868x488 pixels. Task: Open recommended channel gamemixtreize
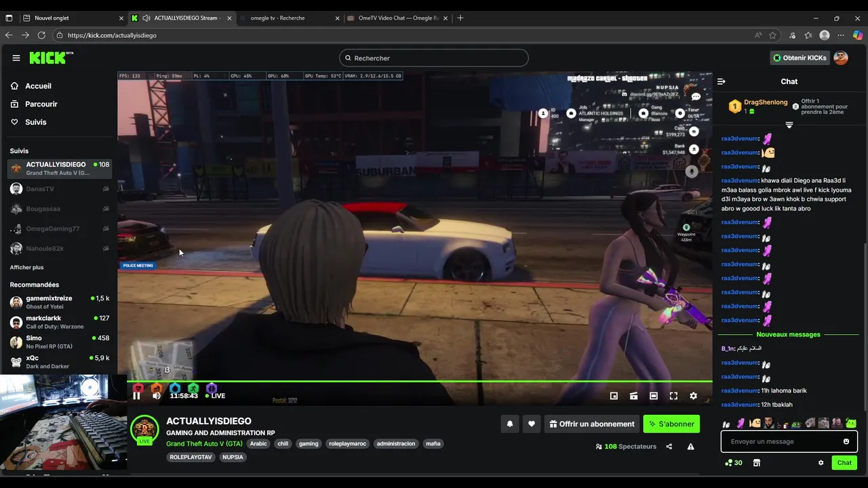[x=60, y=302]
